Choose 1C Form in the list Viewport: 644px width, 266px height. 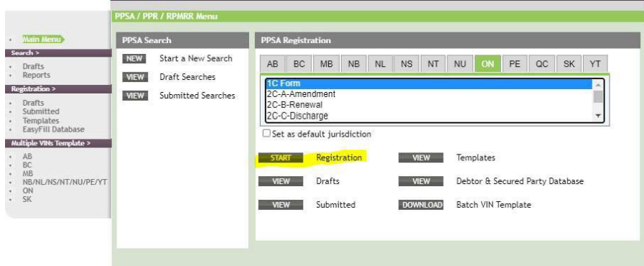pyautogui.click(x=429, y=83)
